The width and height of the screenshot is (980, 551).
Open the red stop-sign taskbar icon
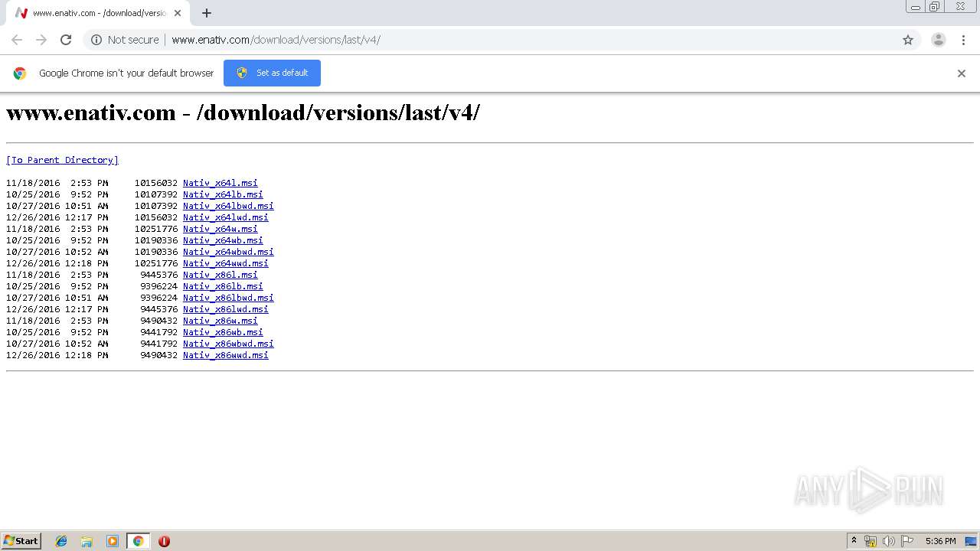pos(164,541)
